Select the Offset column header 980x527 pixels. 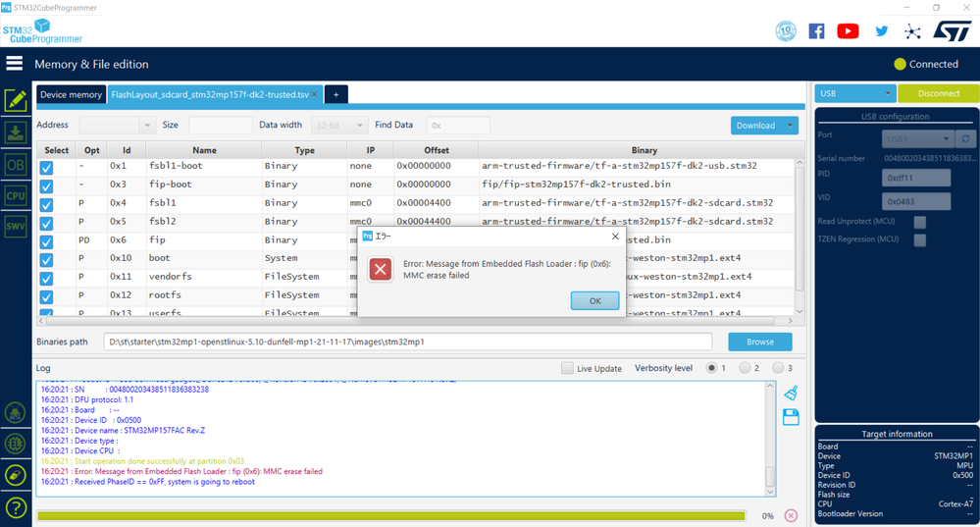[437, 150]
